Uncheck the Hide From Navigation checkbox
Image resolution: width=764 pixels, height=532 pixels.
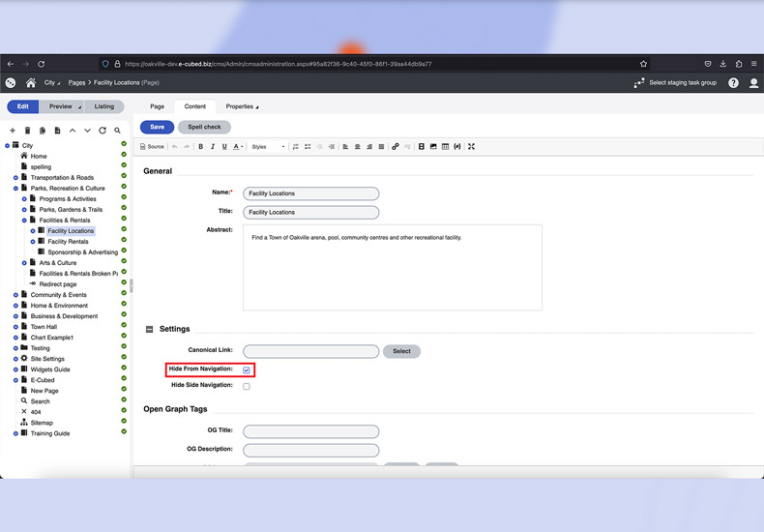[x=247, y=370]
